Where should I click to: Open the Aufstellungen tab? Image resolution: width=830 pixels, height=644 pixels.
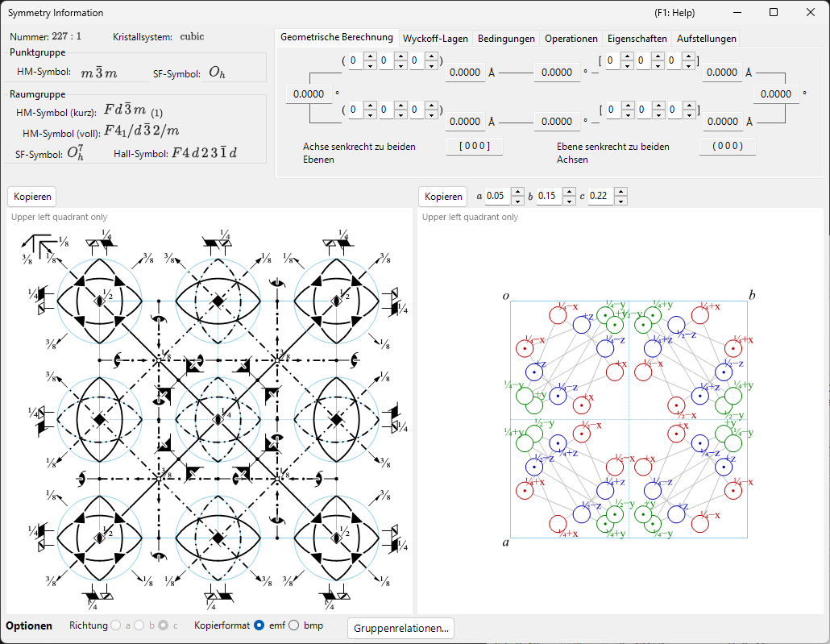(x=706, y=38)
